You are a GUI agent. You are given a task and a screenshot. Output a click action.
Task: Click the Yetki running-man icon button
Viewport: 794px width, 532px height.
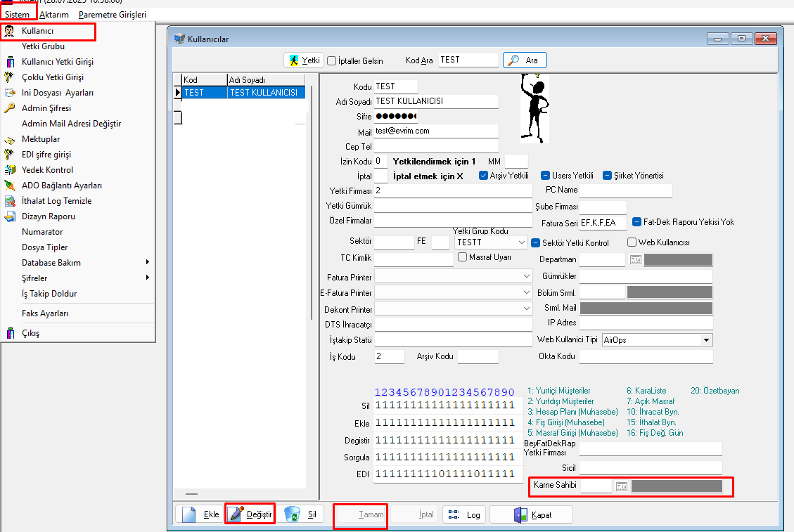tap(303, 60)
